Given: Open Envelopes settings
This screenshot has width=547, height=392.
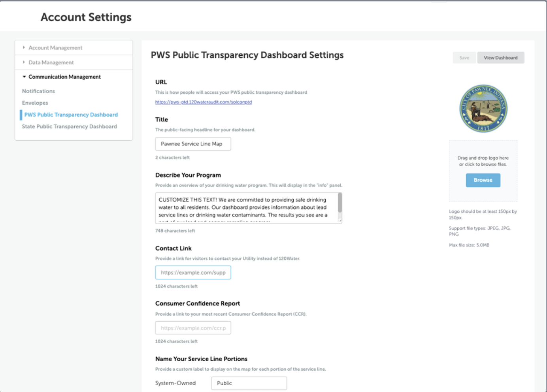Looking at the screenshot, I should click(x=35, y=103).
